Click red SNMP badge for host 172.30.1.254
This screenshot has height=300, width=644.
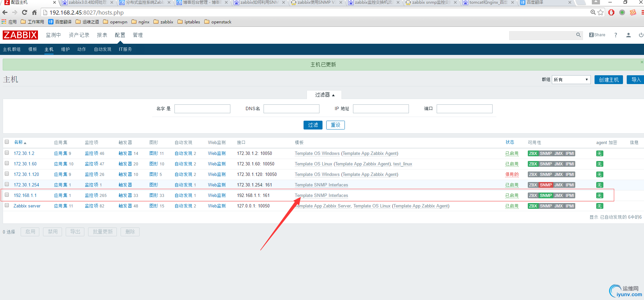546,185
